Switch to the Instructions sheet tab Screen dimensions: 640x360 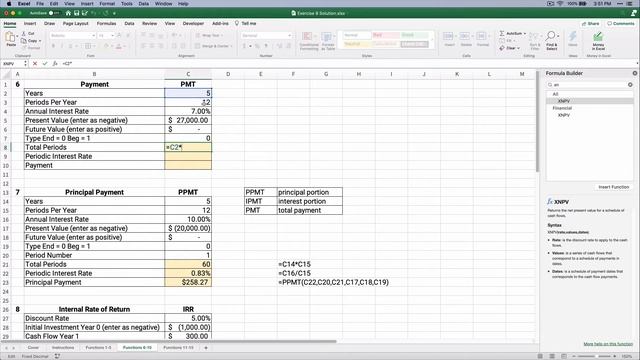(63, 348)
